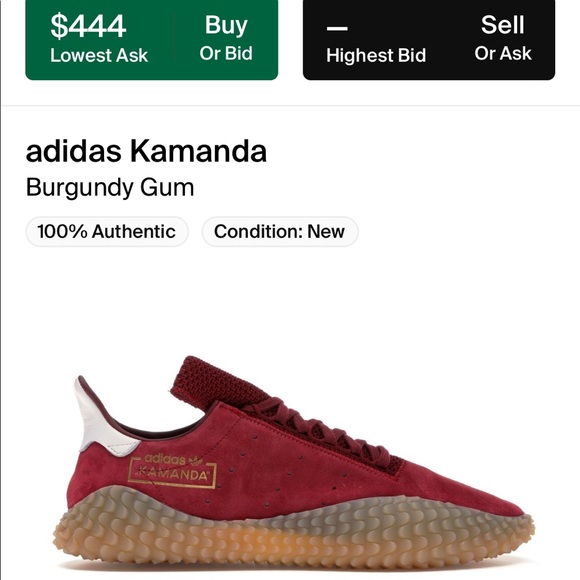The width and height of the screenshot is (580, 580).
Task: Click the white leather heel tab
Action: point(102,418)
